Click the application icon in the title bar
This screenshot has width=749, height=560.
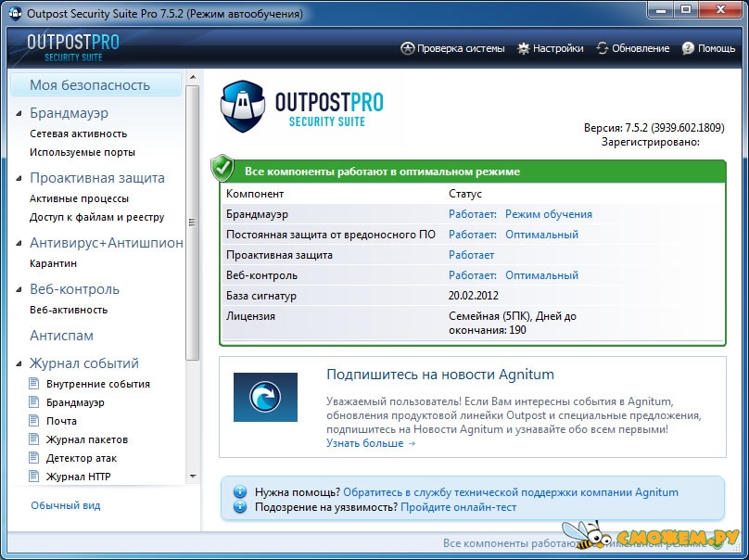(x=15, y=13)
